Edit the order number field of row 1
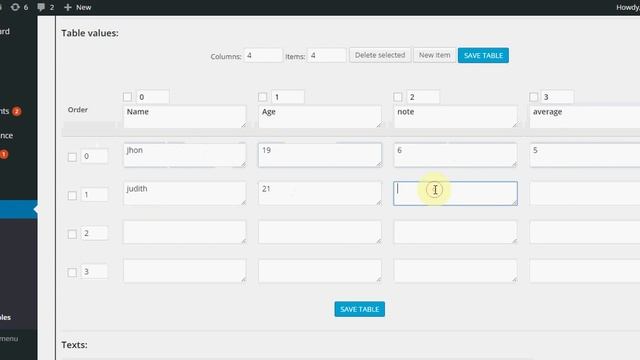 pos(94,195)
